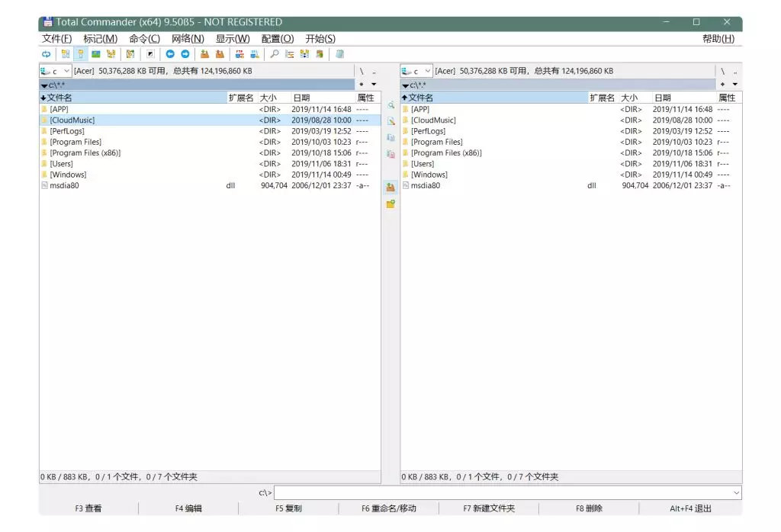Open the 配置(O) menu

click(278, 39)
